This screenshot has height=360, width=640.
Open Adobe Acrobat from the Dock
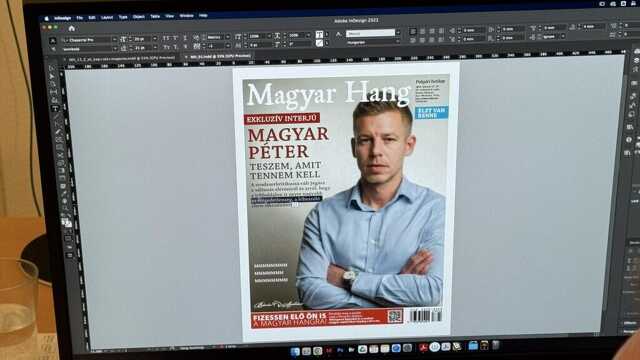click(423, 348)
